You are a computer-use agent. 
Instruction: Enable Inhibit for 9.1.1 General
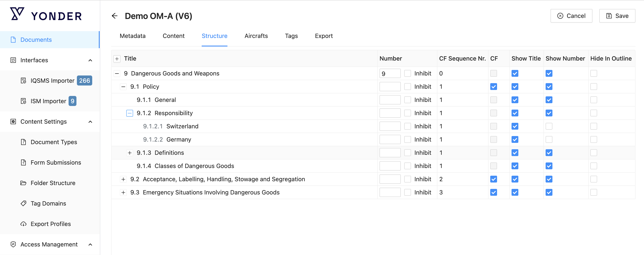[407, 100]
